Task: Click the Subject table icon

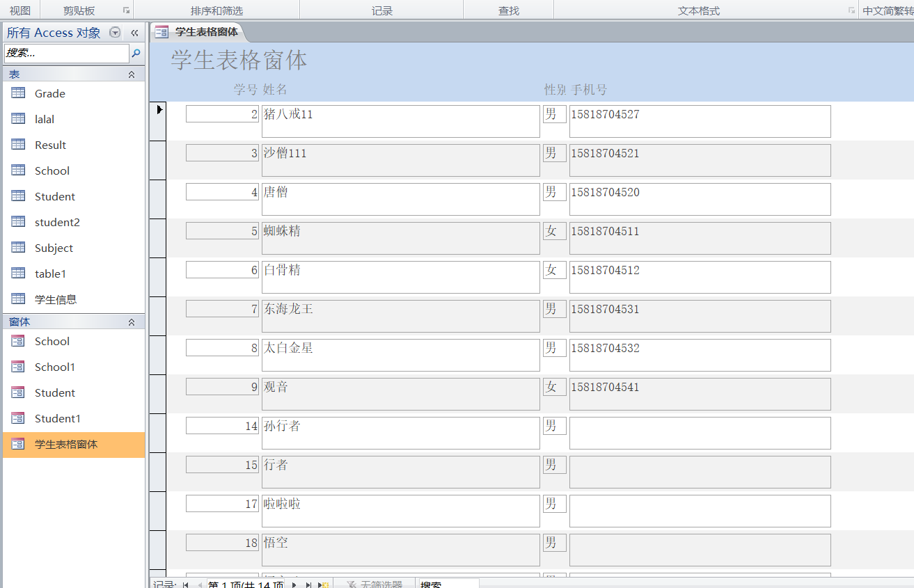Action: point(18,248)
